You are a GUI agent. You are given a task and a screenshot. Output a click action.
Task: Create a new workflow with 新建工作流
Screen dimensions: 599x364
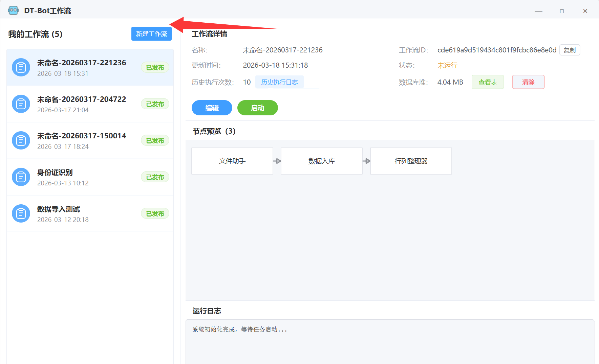coord(151,34)
